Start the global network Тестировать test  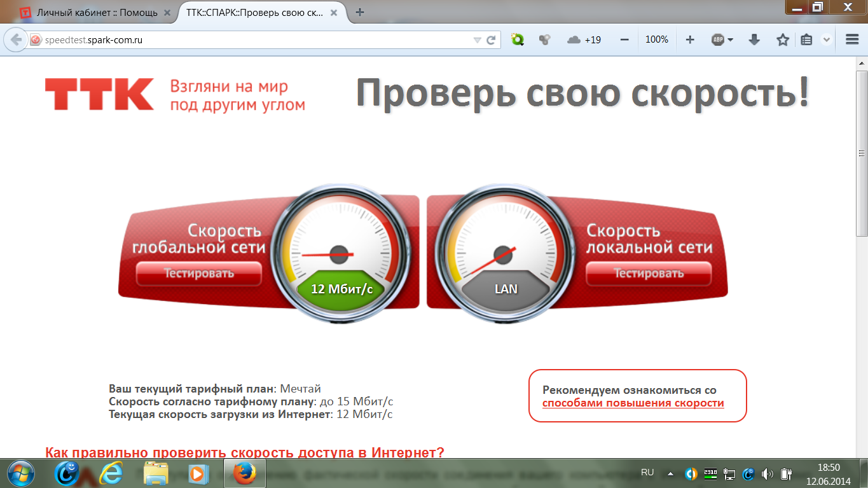coord(199,274)
